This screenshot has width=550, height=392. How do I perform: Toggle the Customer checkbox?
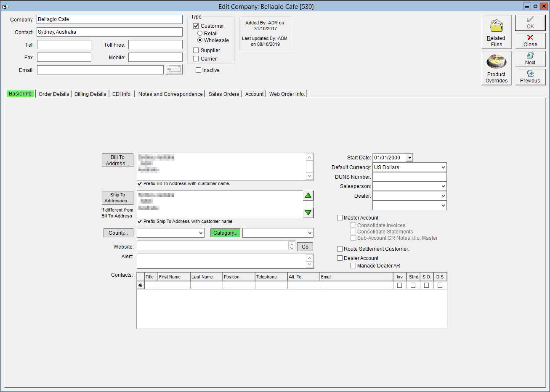(196, 26)
